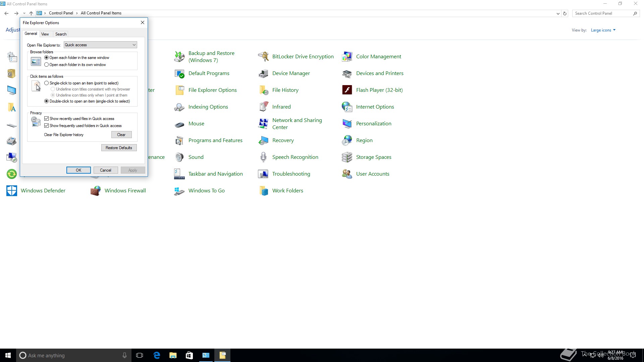Open Devices and Printers icon

point(347,73)
